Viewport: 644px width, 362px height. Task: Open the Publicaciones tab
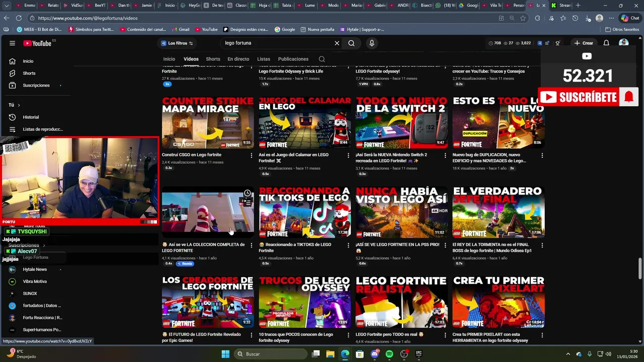(x=293, y=59)
